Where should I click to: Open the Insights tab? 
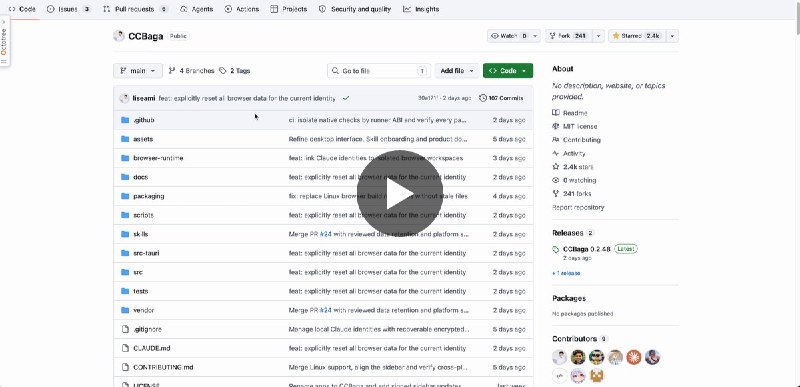(x=421, y=9)
